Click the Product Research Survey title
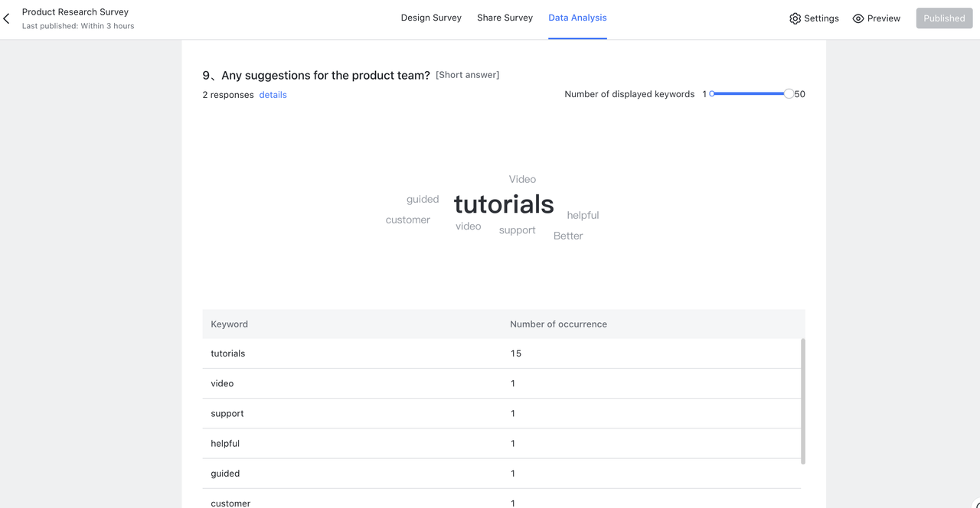This screenshot has width=980, height=508. [75, 12]
